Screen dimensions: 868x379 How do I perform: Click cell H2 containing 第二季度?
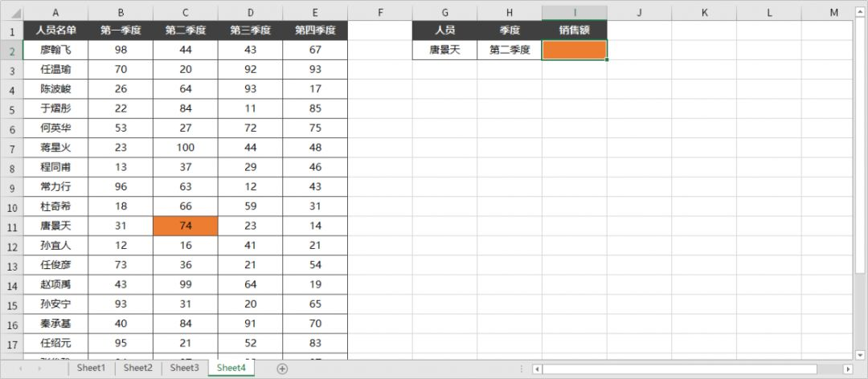pyautogui.click(x=509, y=50)
